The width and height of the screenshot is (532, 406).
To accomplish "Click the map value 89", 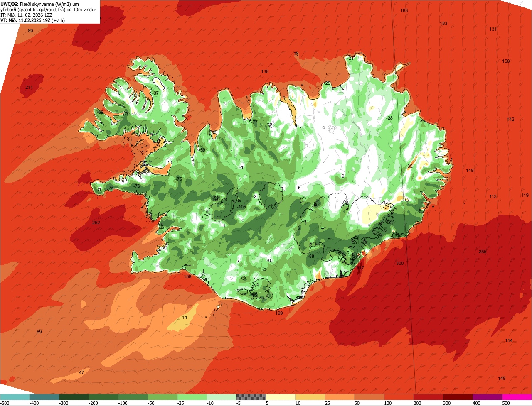I will (x=30, y=31).
